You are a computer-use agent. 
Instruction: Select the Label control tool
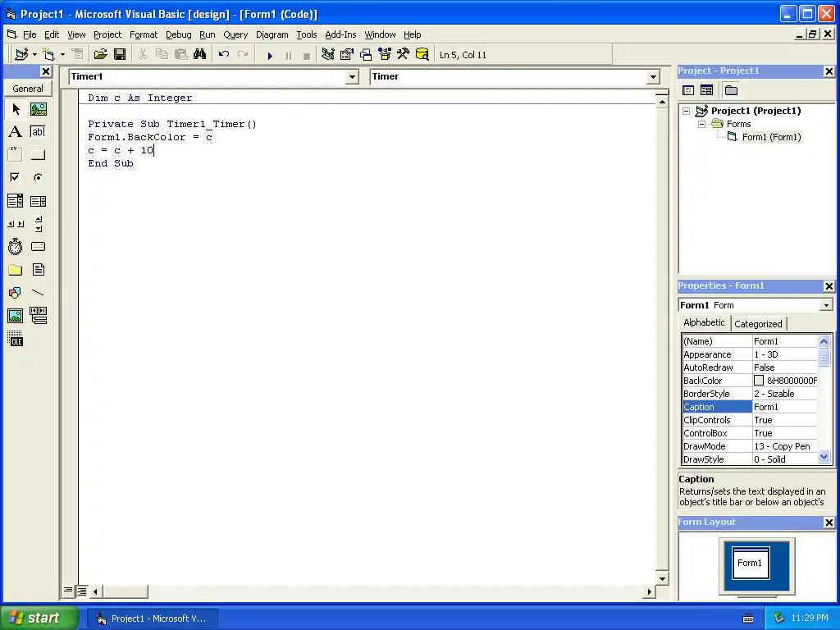16,132
